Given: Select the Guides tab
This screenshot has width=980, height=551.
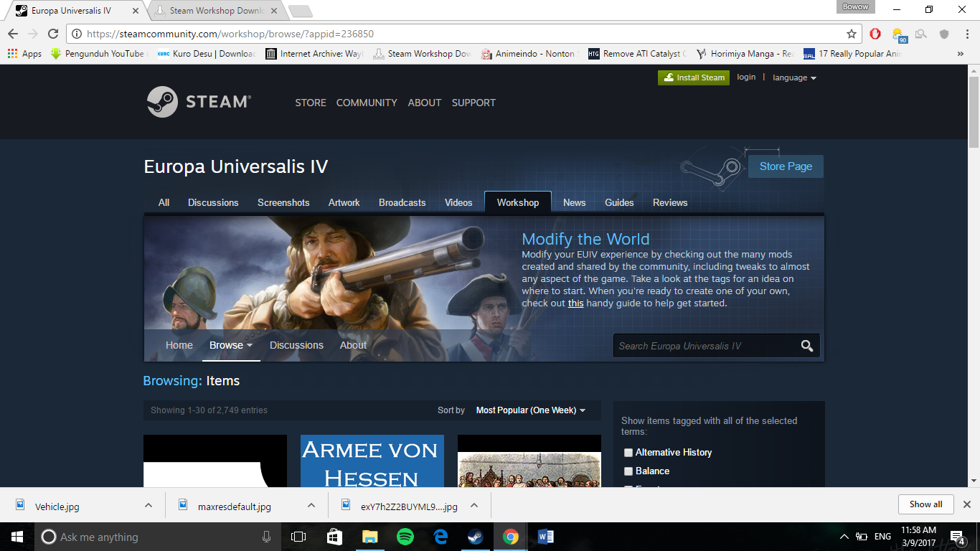Looking at the screenshot, I should (x=619, y=202).
